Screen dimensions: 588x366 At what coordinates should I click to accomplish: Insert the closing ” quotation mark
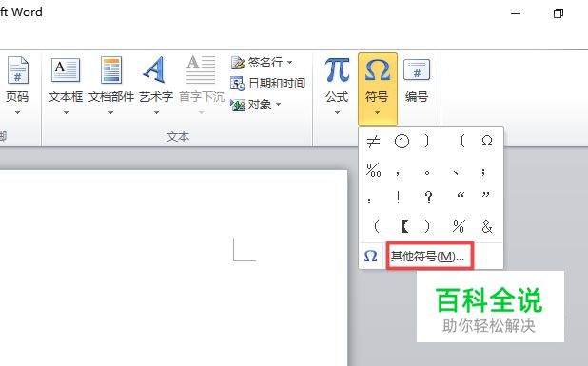[486, 195]
